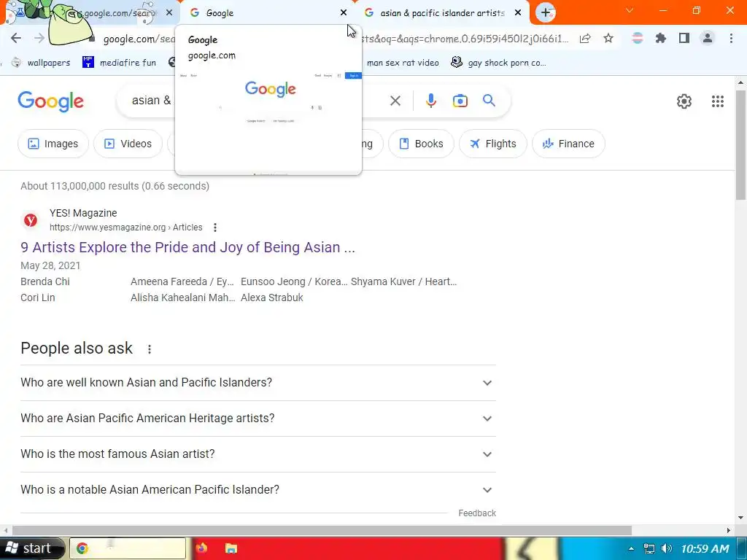Image resolution: width=747 pixels, height=560 pixels.
Task: Filter results by Images
Action: tap(53, 144)
